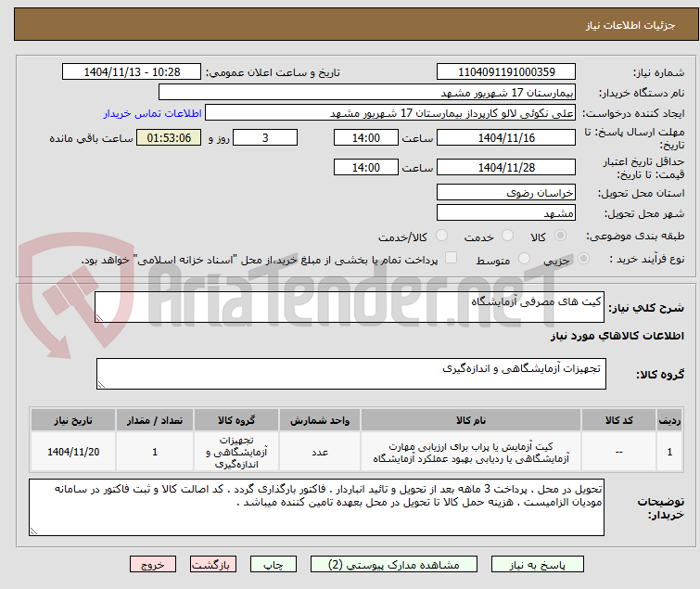Click the remaining days field showing 3
This screenshot has width=700, height=589.
[x=265, y=137]
